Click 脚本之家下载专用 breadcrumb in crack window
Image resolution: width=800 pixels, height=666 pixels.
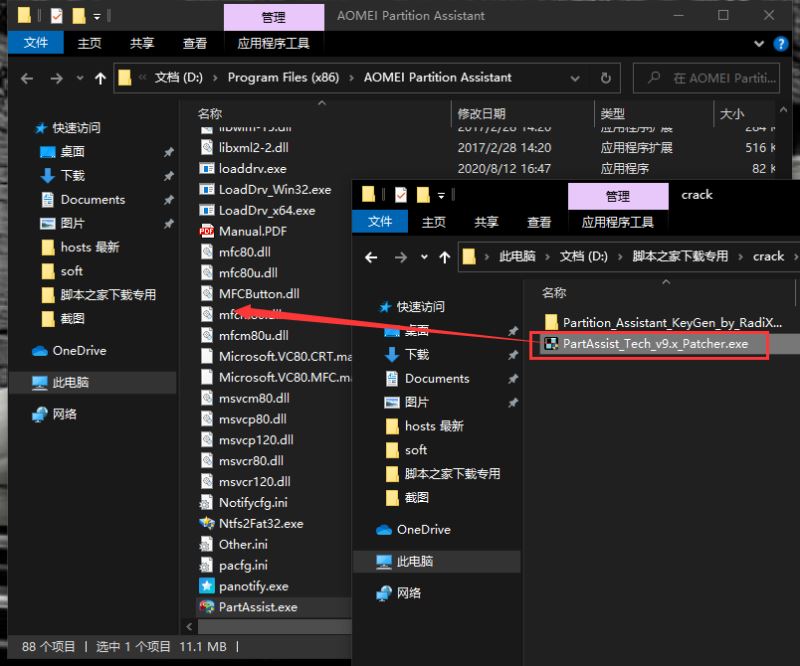680,256
